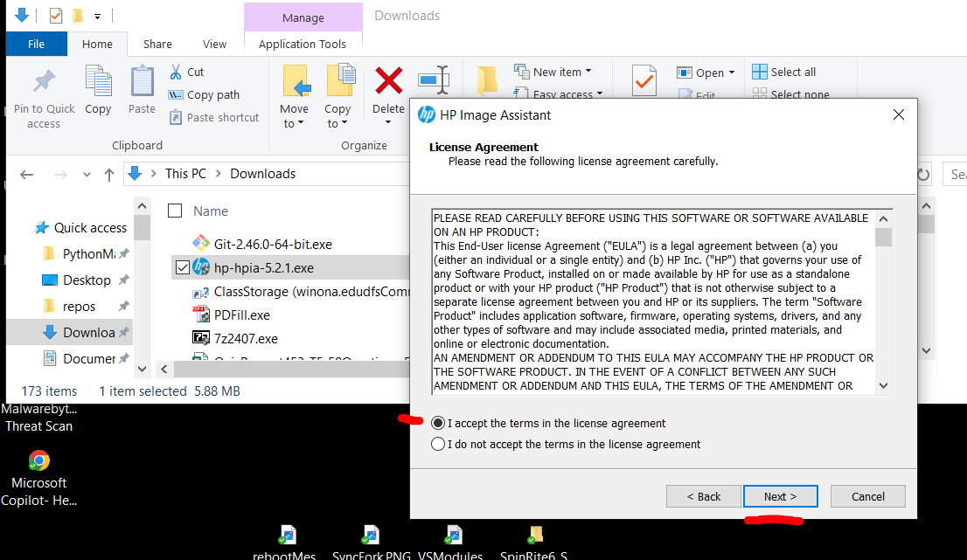Click the navigation pane scroll down arrow
Image resolution: width=967 pixels, height=560 pixels.
(x=142, y=369)
